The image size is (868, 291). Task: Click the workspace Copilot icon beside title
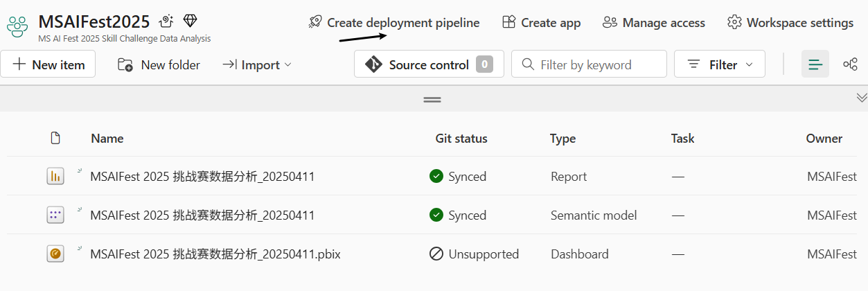(x=166, y=21)
